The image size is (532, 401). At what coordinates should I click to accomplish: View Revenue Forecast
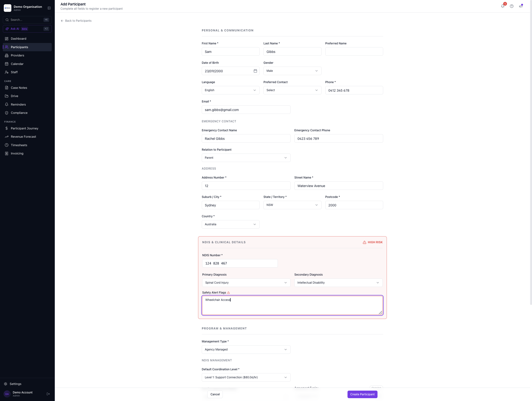pyautogui.click(x=27, y=137)
